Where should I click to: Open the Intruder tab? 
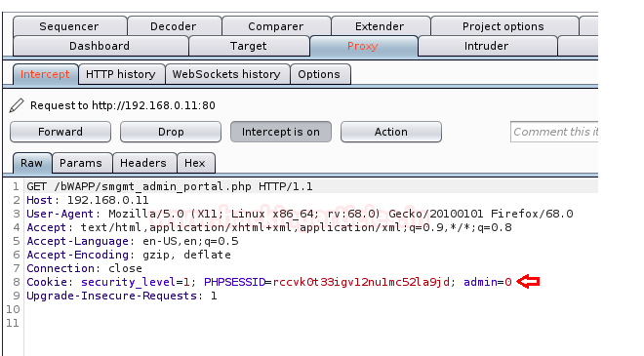click(487, 46)
